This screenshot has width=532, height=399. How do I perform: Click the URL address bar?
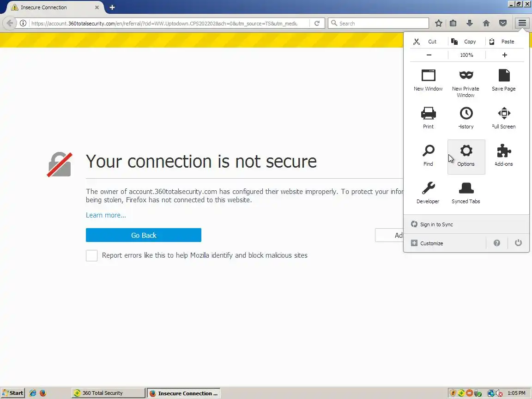164,23
